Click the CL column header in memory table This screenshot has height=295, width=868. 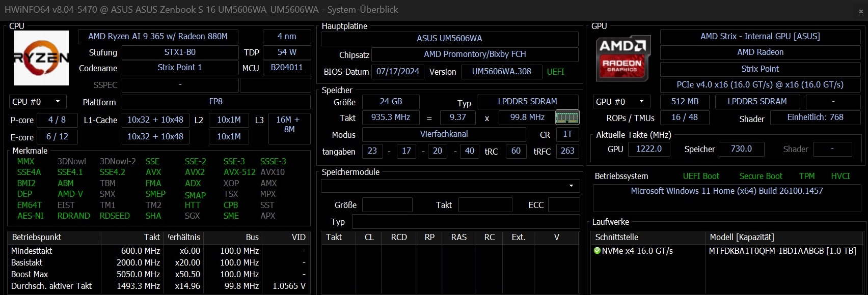point(369,238)
